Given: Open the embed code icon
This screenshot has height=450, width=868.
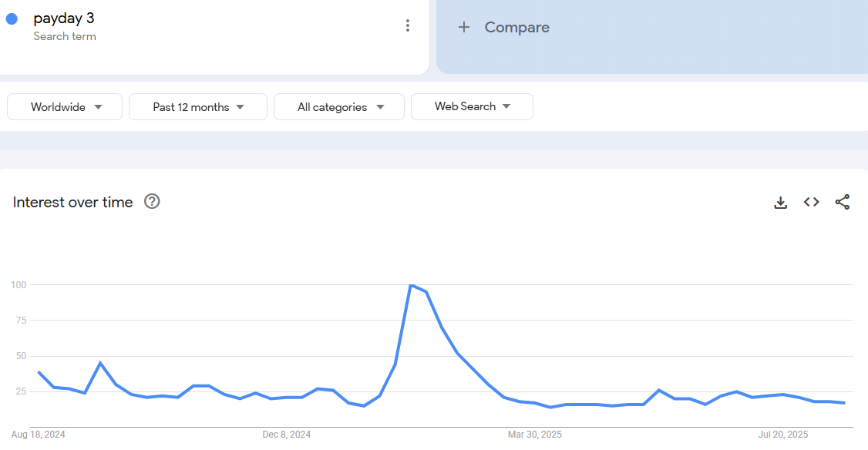Looking at the screenshot, I should click(x=812, y=202).
